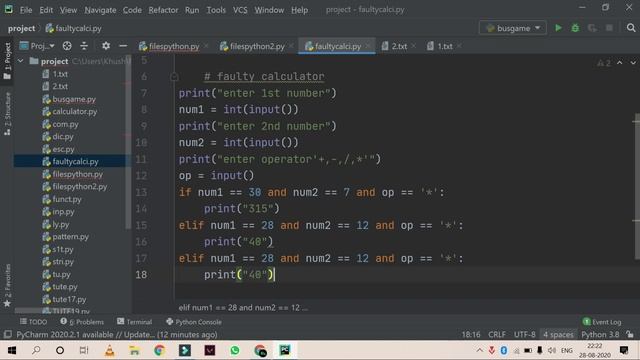Collapse all in Project panel
The height and width of the screenshot is (360, 640).
(84, 46)
